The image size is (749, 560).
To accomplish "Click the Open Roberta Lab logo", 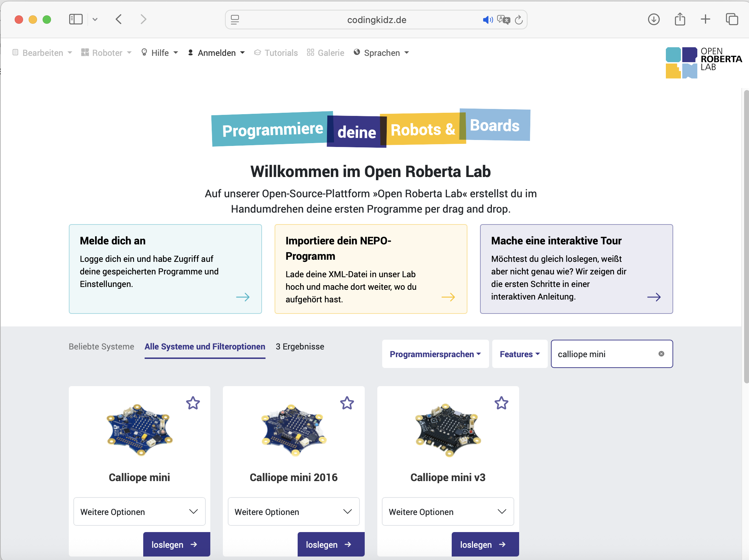I will coord(704,62).
